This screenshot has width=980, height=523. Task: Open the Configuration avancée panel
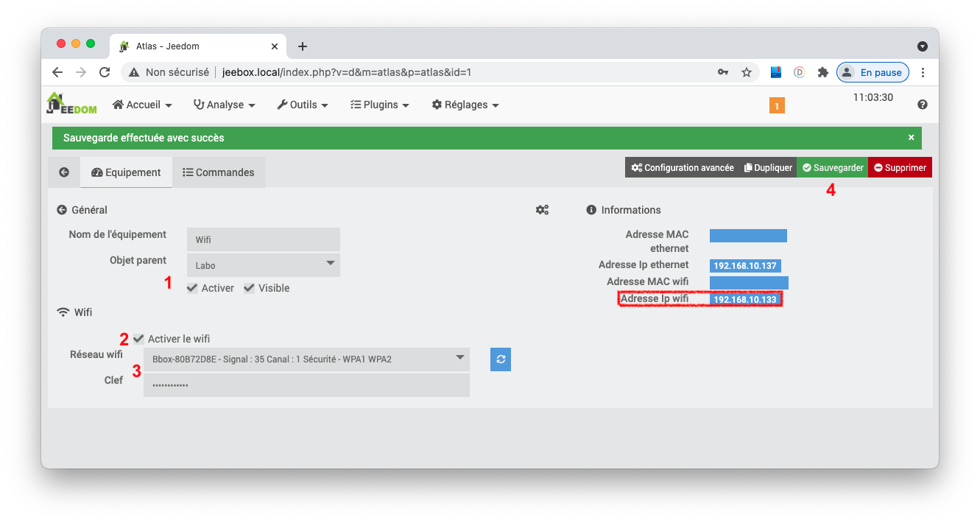click(681, 167)
